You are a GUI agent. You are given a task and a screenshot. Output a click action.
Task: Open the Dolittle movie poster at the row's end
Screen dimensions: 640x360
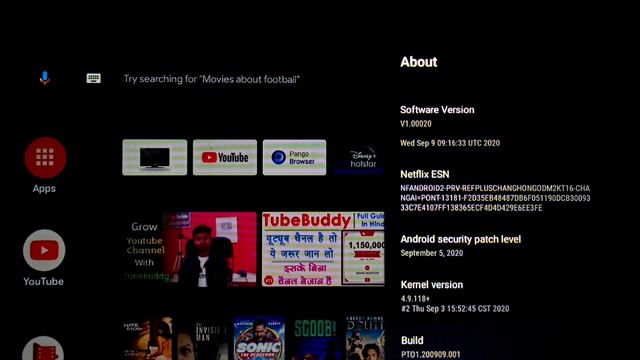365,338
